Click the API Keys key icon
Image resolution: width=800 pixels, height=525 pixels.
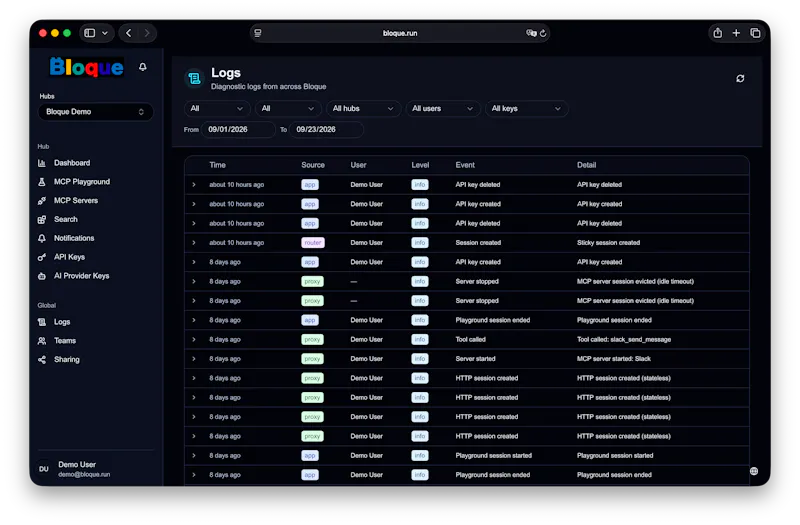[42, 257]
